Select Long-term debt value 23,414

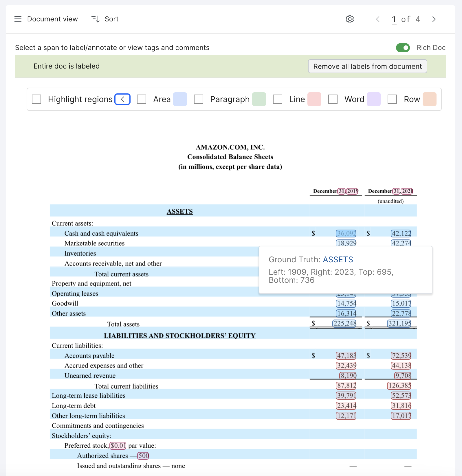pos(346,406)
